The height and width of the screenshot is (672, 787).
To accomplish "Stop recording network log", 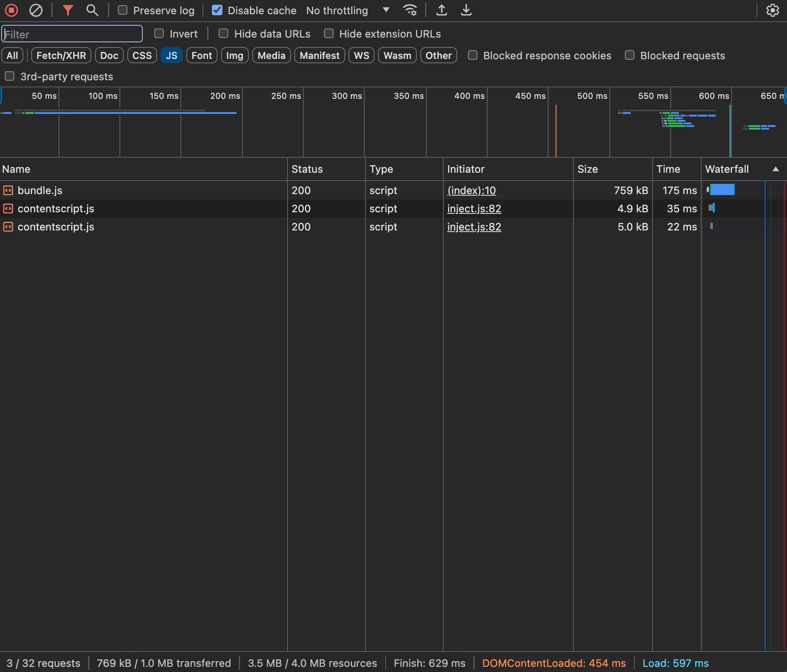I will tap(11, 10).
